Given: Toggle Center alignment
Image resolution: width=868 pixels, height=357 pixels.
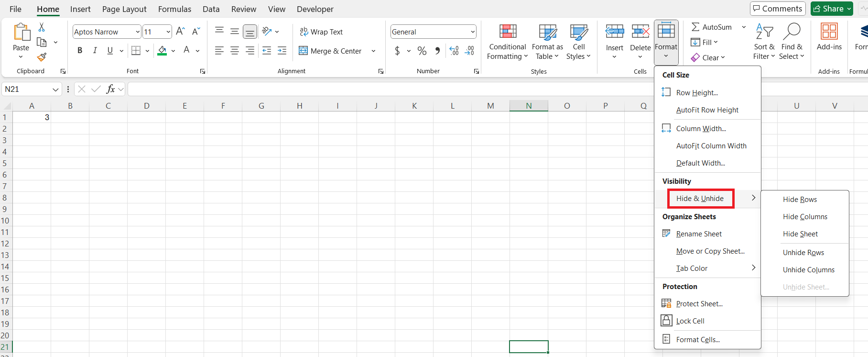Looking at the screenshot, I should (x=235, y=50).
